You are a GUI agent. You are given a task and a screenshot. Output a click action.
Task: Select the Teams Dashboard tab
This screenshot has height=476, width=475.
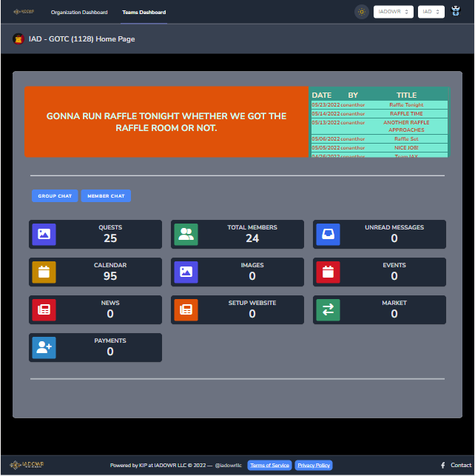pos(144,13)
